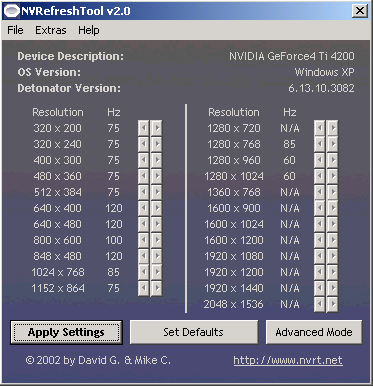
Task: Decrease Hz for 1360 x 768
Action: pos(320,192)
